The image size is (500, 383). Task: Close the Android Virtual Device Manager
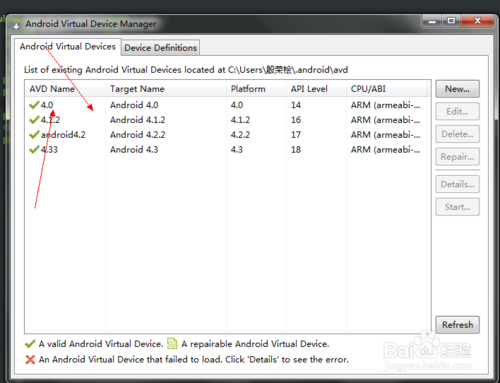click(477, 21)
